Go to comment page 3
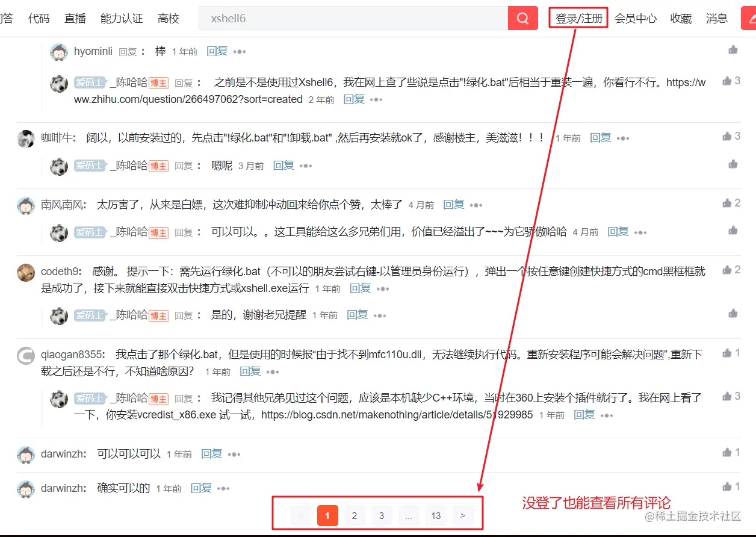 point(382,516)
